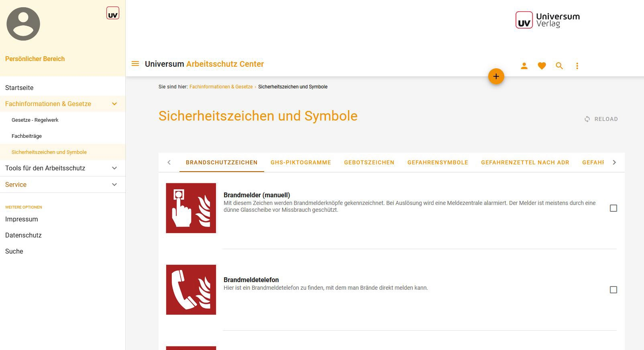
Task: Open the three-dot more options menu
Action: tap(577, 66)
